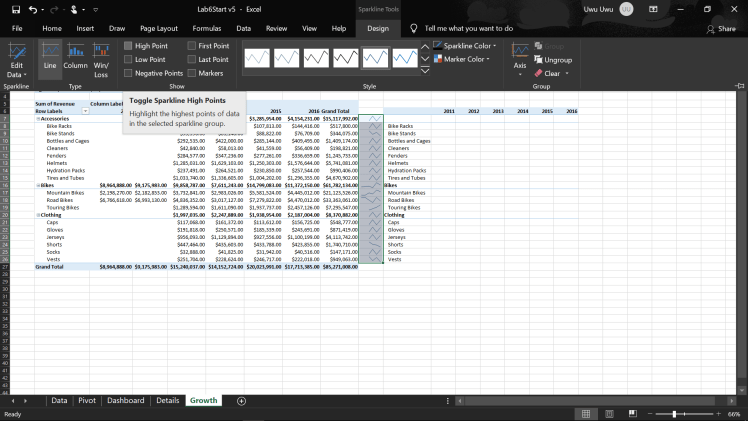Select Normal view icon in status bar
The width and height of the screenshot is (748, 421).
click(584, 413)
